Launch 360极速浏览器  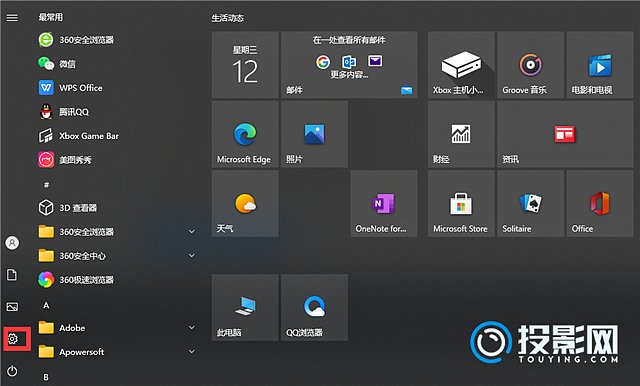[76, 280]
